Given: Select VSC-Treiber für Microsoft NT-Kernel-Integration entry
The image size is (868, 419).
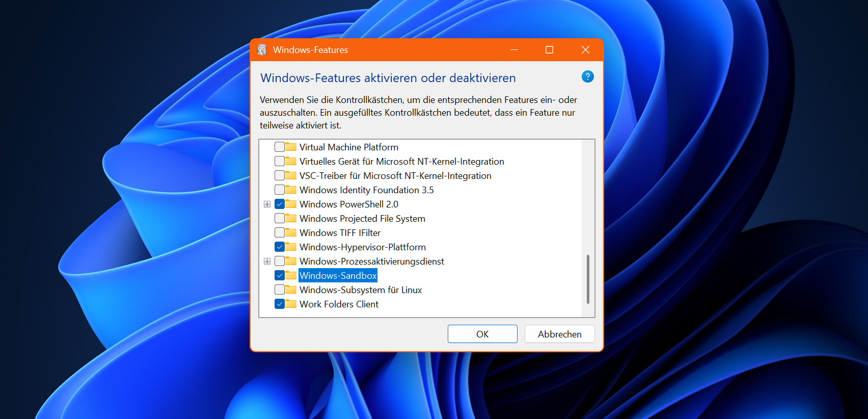Looking at the screenshot, I should [395, 175].
